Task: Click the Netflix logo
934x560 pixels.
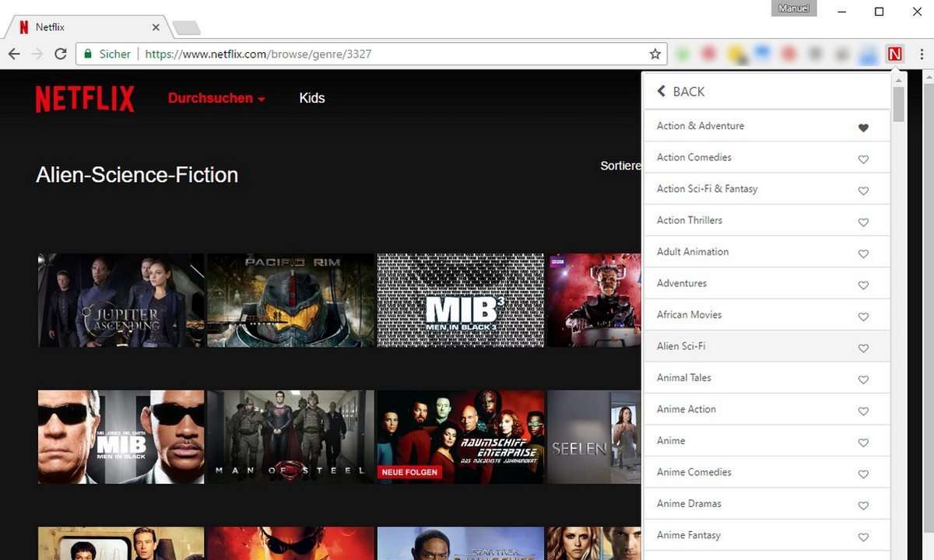Action: pos(85,99)
